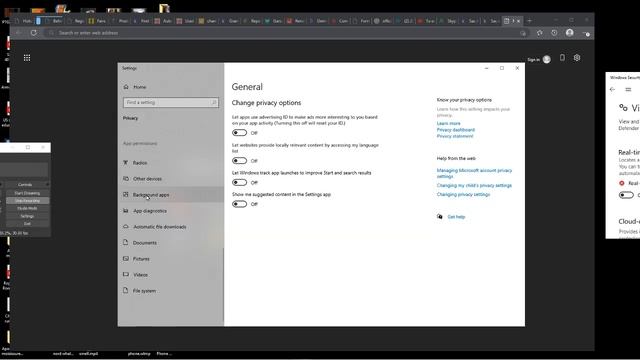Toggle advertising ID setting switch
Viewport: 640px width, 360px height.
tap(240, 133)
